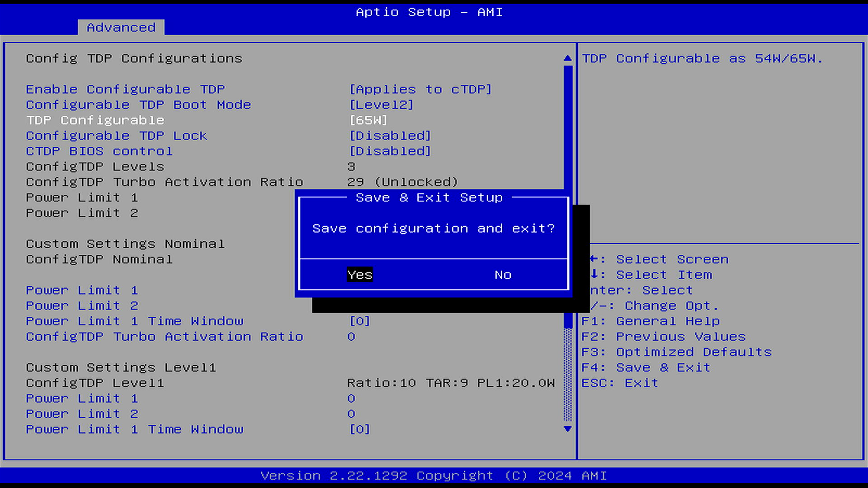Change Configurable TDP Boot Mode Level2 value
868x488 pixels.
tap(381, 105)
